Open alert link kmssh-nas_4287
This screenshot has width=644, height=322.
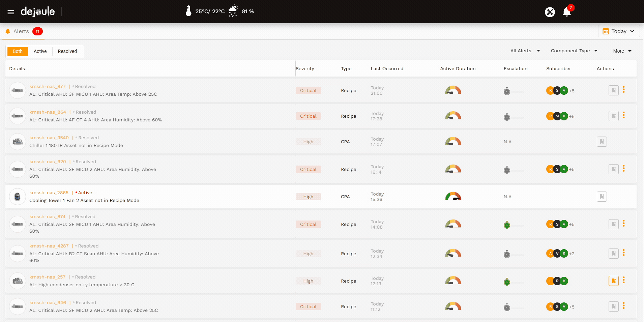49,246
